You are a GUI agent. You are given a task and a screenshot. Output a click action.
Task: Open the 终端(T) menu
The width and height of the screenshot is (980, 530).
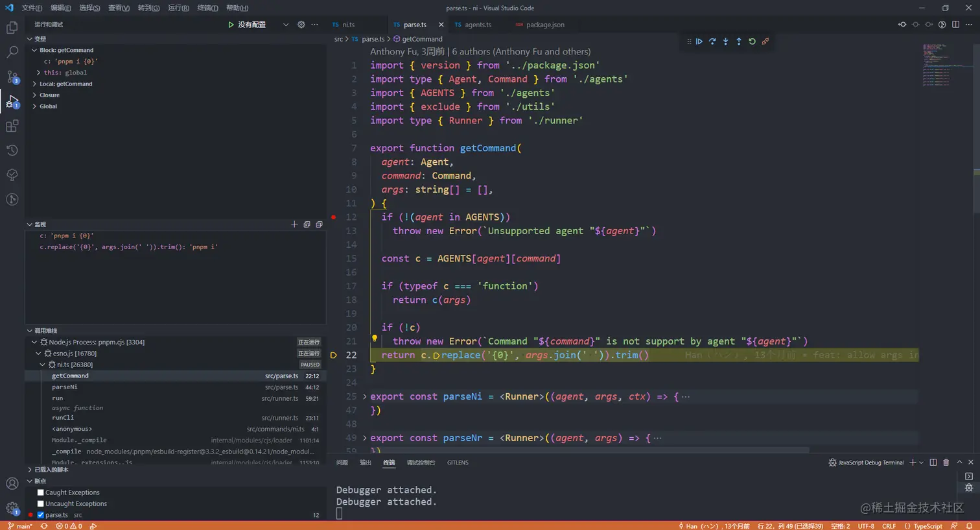click(x=207, y=8)
